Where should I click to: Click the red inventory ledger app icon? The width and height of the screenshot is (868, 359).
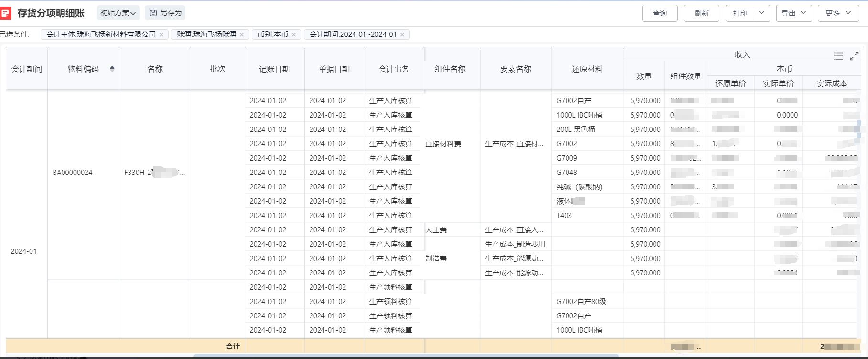point(6,13)
